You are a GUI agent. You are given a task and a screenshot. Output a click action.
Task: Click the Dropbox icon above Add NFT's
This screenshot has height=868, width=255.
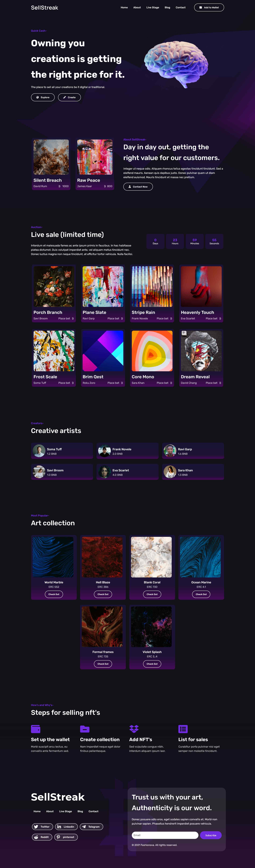tap(134, 729)
